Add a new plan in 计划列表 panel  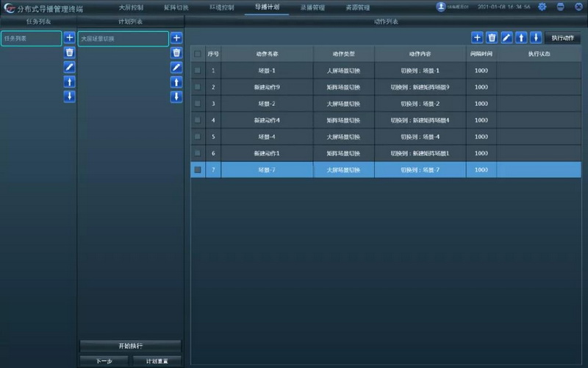176,38
